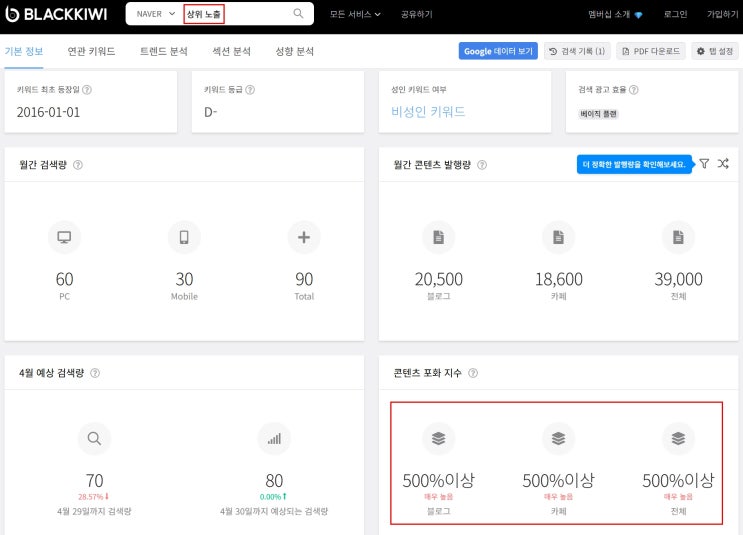Show help icon next to 콘텐츠 포화 지수
The image size is (743, 535).
[473, 373]
